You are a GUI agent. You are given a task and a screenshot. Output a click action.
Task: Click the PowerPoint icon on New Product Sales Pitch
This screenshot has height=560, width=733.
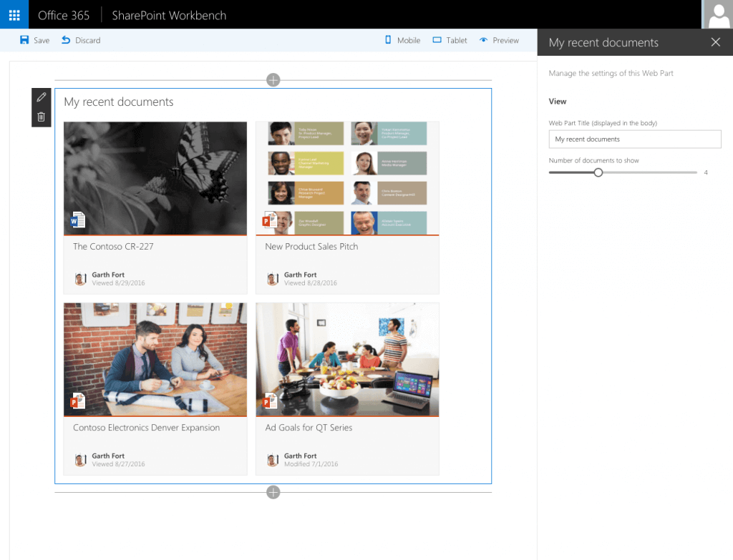tap(270, 220)
